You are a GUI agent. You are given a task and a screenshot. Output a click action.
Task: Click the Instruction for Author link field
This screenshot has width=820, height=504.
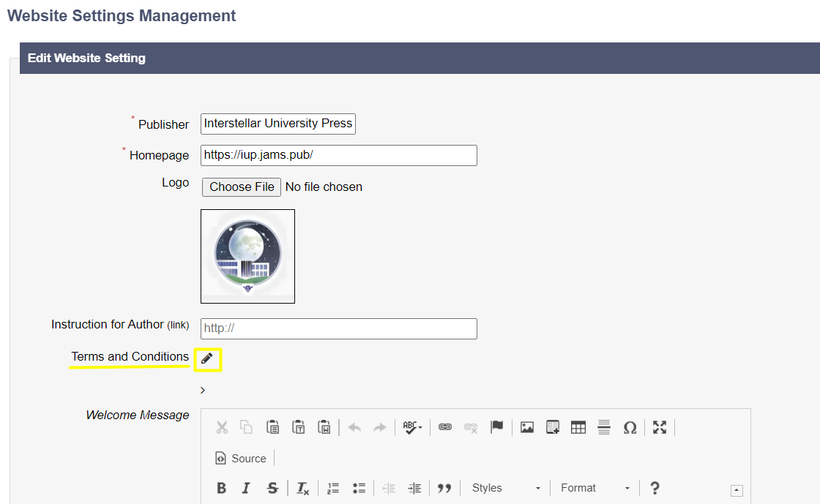click(338, 328)
